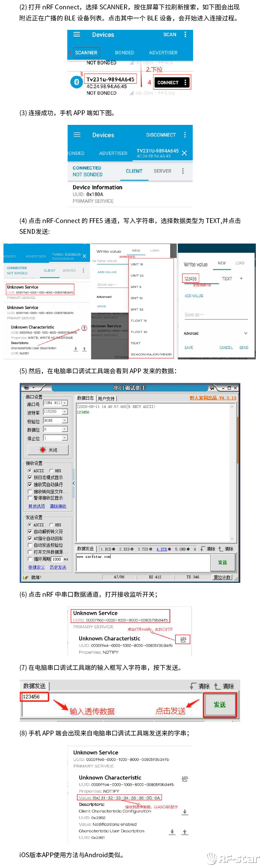Click pin icon in serial tool title bar
This screenshot has width=260, height=868.
[x=212, y=388]
